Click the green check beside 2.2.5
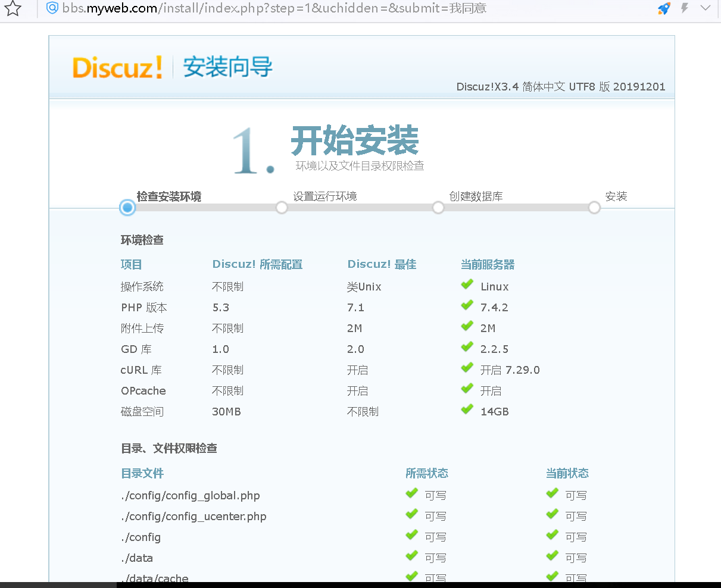 pos(467,347)
